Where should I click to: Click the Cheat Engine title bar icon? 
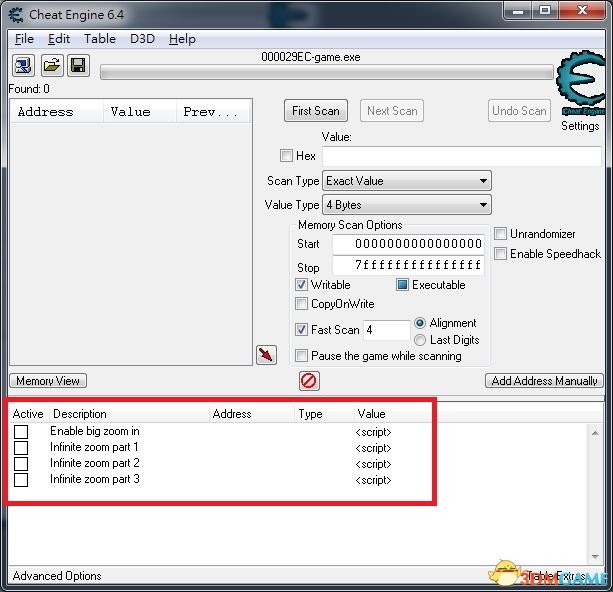[16, 15]
